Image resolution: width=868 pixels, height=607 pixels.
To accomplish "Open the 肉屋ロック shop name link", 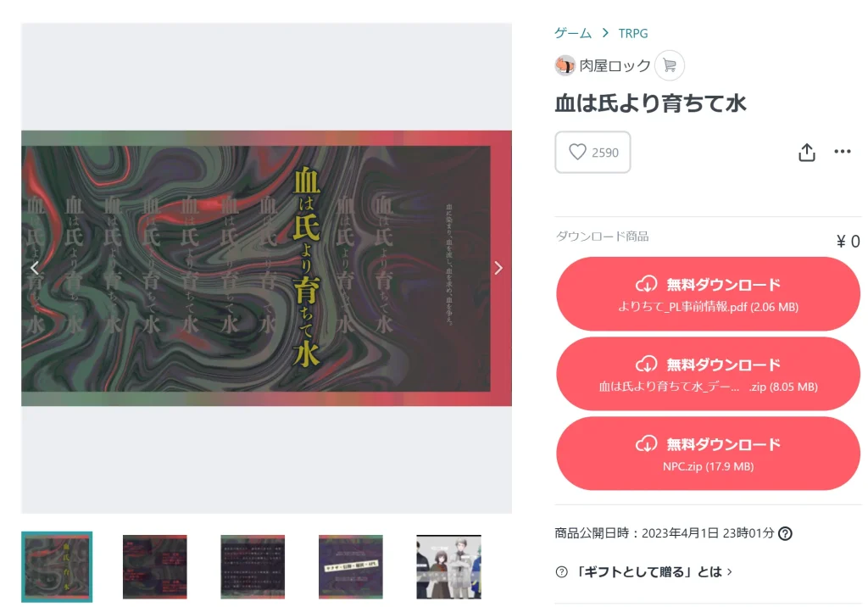I will tap(615, 65).
